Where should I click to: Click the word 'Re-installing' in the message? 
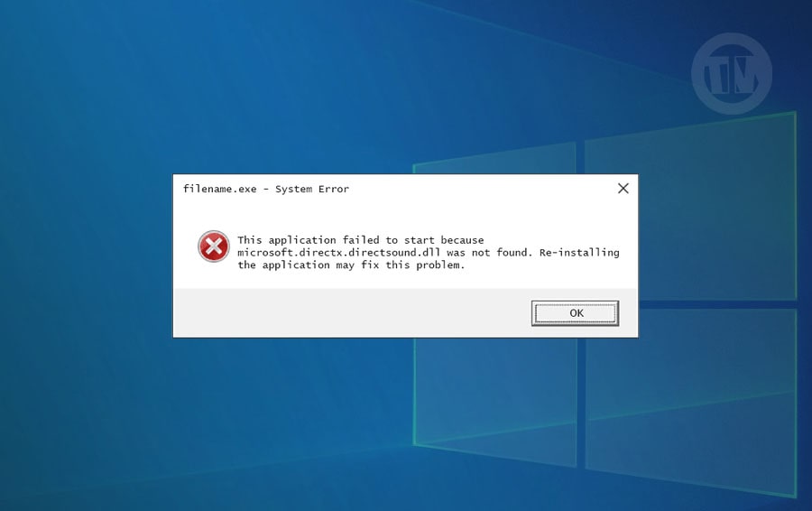[x=579, y=253]
